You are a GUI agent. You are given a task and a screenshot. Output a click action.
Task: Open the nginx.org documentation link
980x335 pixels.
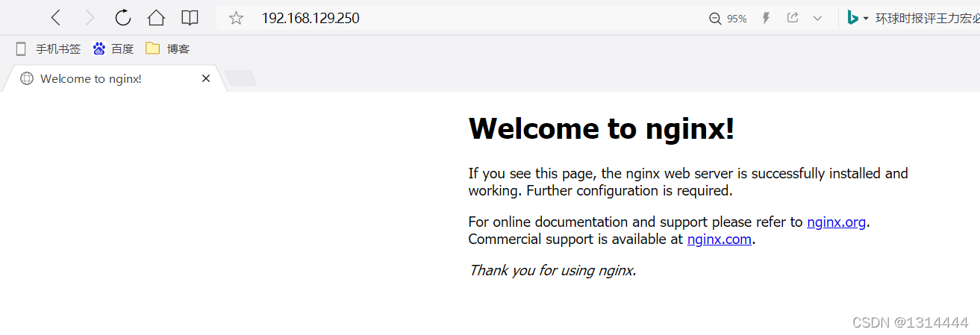(x=836, y=222)
